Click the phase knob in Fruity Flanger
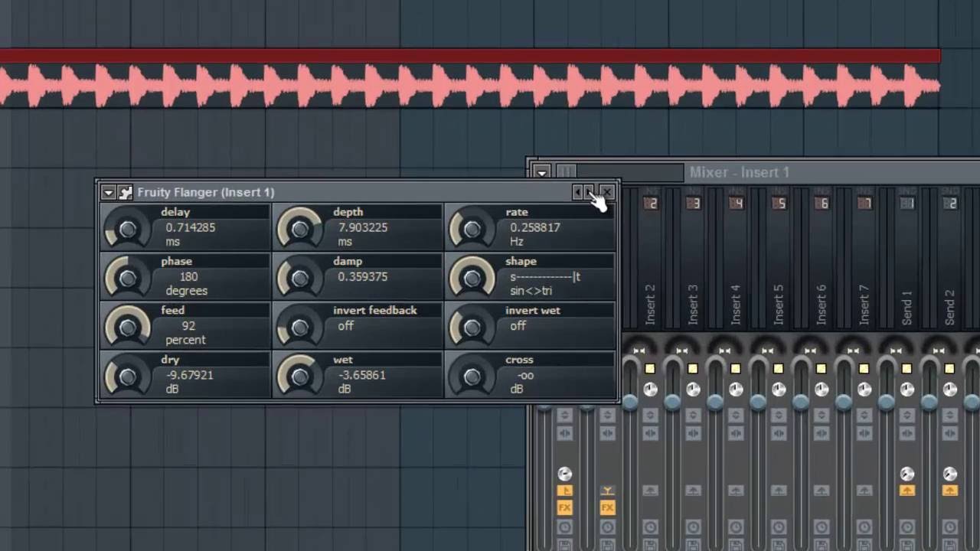980x551 pixels. (127, 277)
